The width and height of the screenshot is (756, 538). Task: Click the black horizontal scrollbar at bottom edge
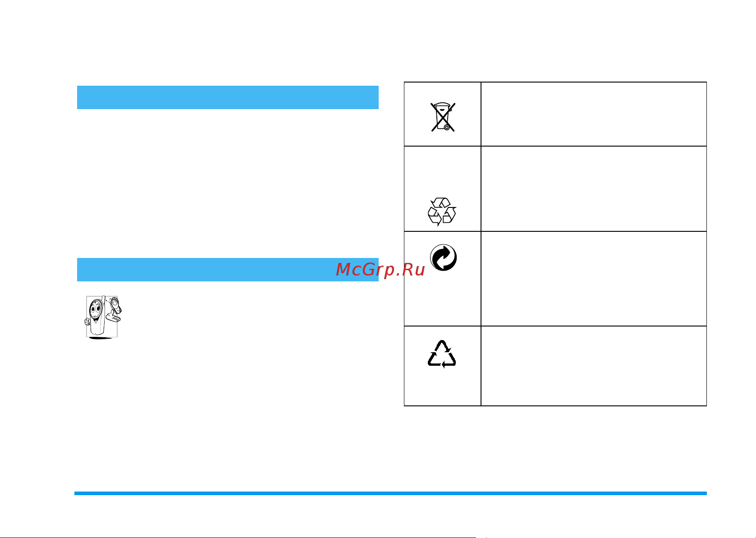(x=238, y=537)
